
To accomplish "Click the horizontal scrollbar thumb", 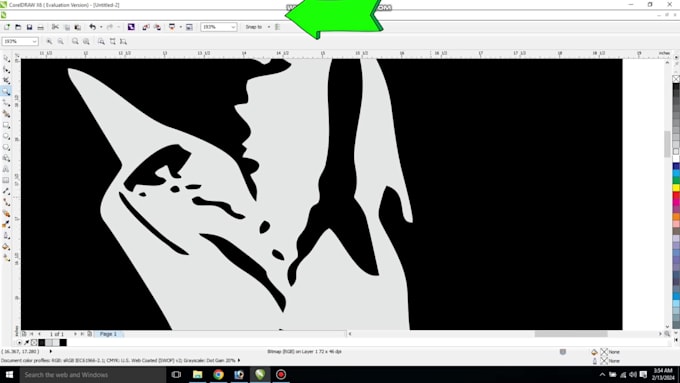I will (x=571, y=334).
